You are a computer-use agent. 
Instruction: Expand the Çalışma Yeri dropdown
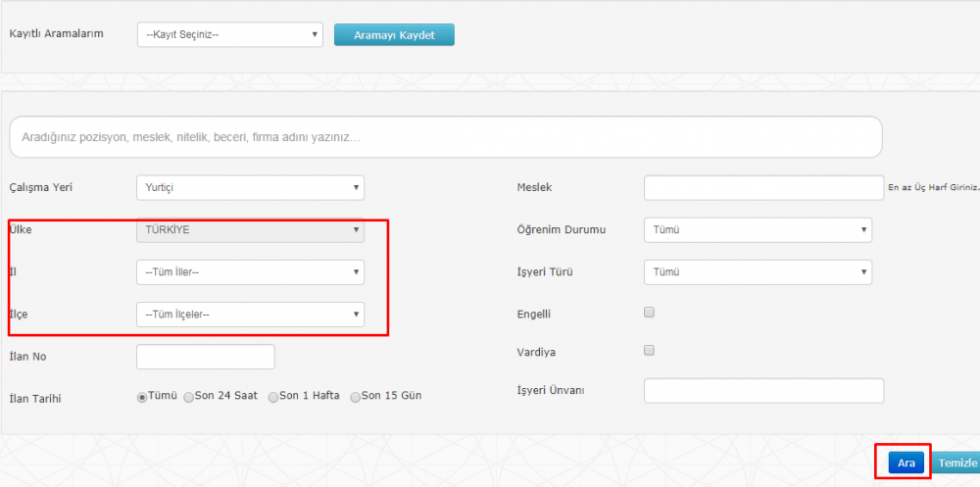(250, 188)
